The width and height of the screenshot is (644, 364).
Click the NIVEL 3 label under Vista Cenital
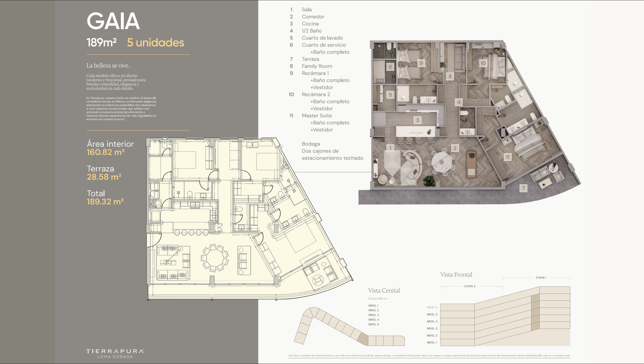(x=373, y=315)
